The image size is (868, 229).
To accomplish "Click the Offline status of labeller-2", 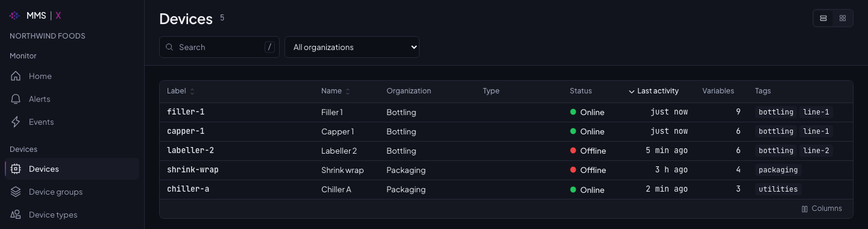I will 588,151.
